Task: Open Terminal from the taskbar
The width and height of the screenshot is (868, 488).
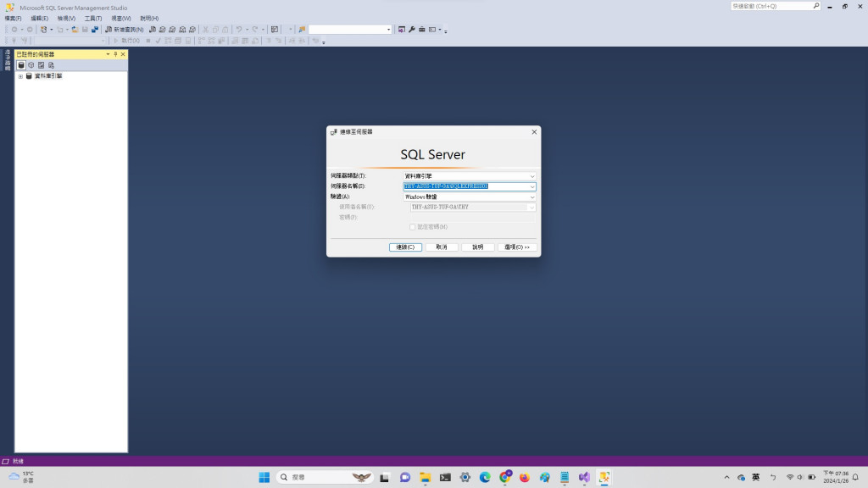Action: point(445,477)
